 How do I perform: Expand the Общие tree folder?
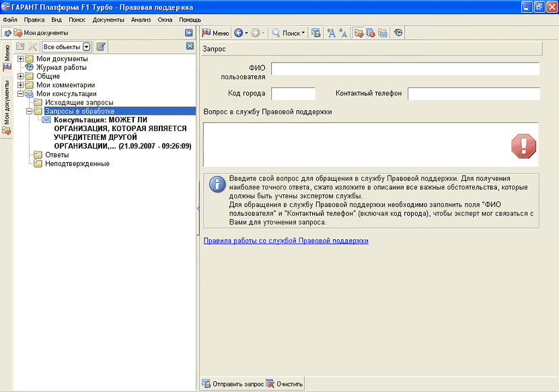point(21,76)
